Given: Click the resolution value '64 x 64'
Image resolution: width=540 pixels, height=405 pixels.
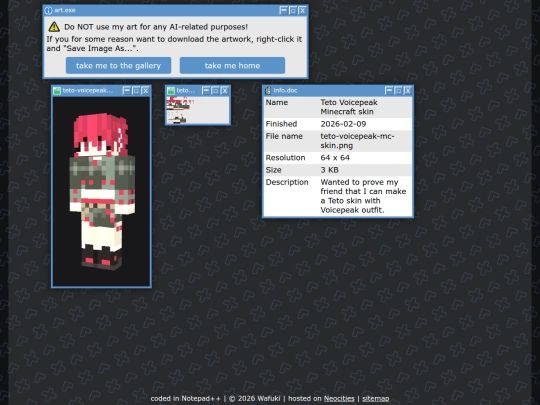Looking at the screenshot, I should pyautogui.click(x=335, y=158).
